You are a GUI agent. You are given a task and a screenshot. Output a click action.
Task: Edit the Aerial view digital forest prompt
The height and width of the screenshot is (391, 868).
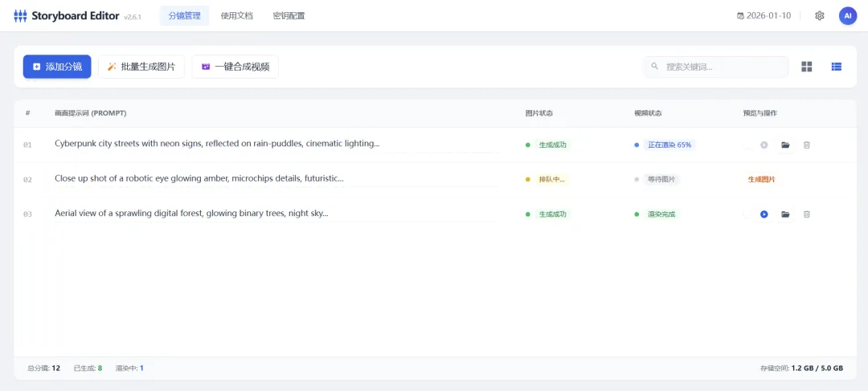pos(276,214)
